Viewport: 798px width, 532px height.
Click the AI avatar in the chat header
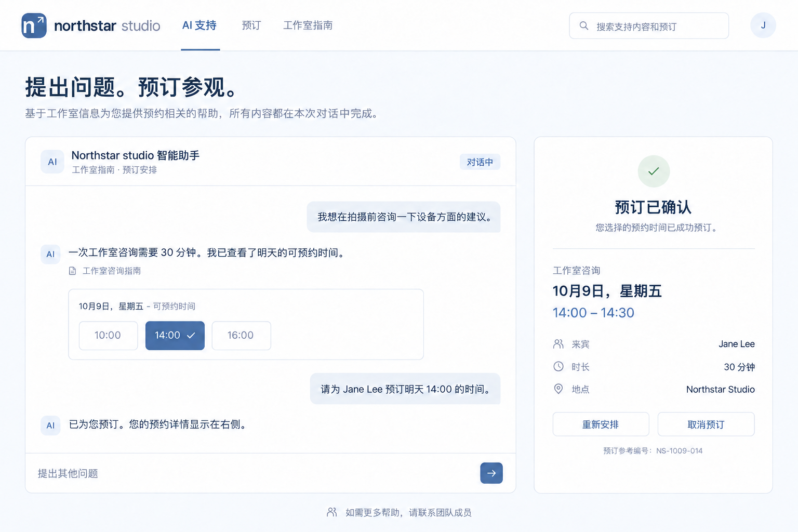click(x=52, y=162)
